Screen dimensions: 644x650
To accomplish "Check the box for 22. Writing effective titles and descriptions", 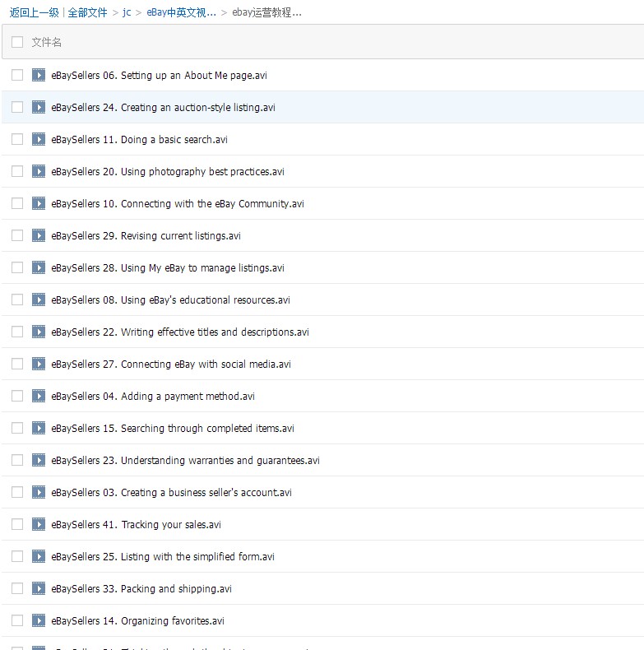I will coord(17,332).
